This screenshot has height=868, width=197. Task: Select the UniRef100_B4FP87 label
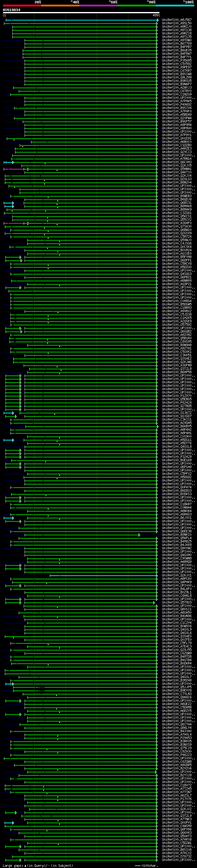[177, 47]
